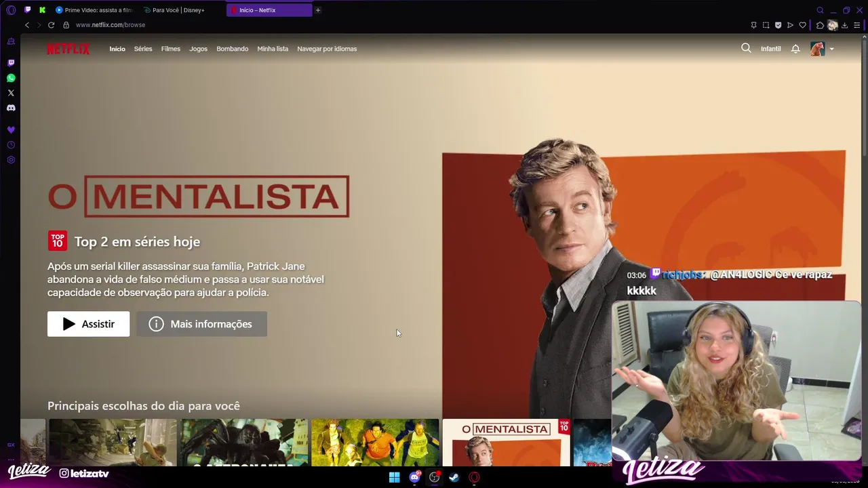Click Mais informações button
This screenshot has height=488, width=868.
[x=201, y=324]
